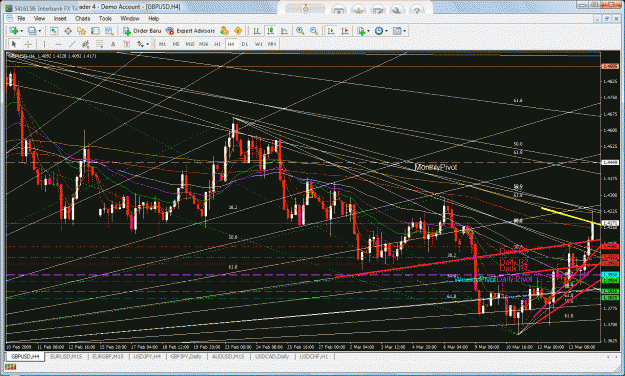Switch to the EURGBP,M15 chart tab
Screen dimensions: 625x376
[108, 356]
